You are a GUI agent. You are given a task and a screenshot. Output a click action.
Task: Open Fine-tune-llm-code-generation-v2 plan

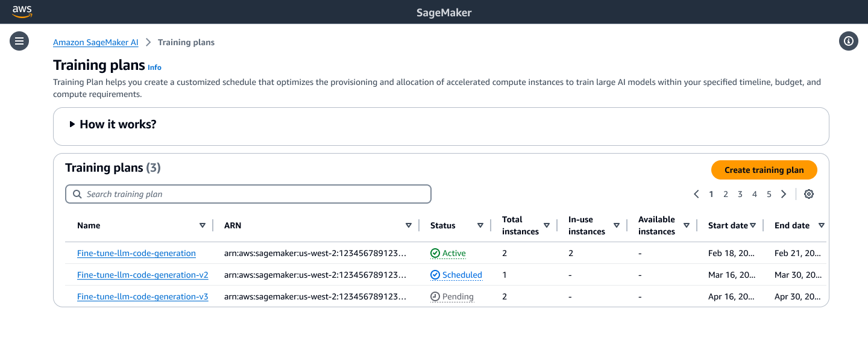click(143, 275)
